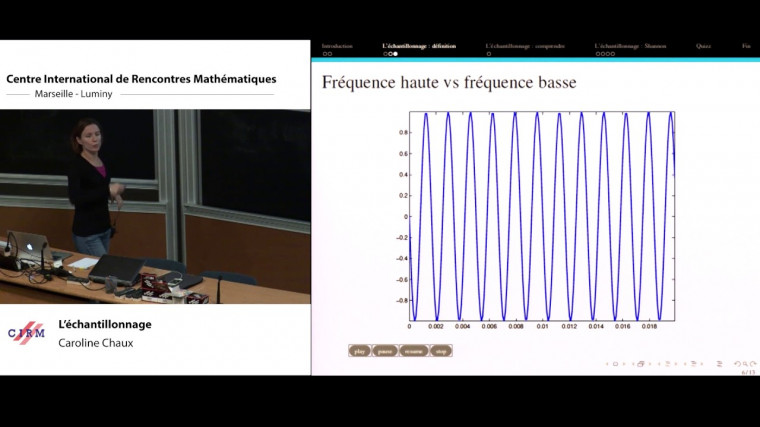760x427 pixels.
Task: Click the slide dot under comprendre section
Action: pyautogui.click(x=487, y=54)
